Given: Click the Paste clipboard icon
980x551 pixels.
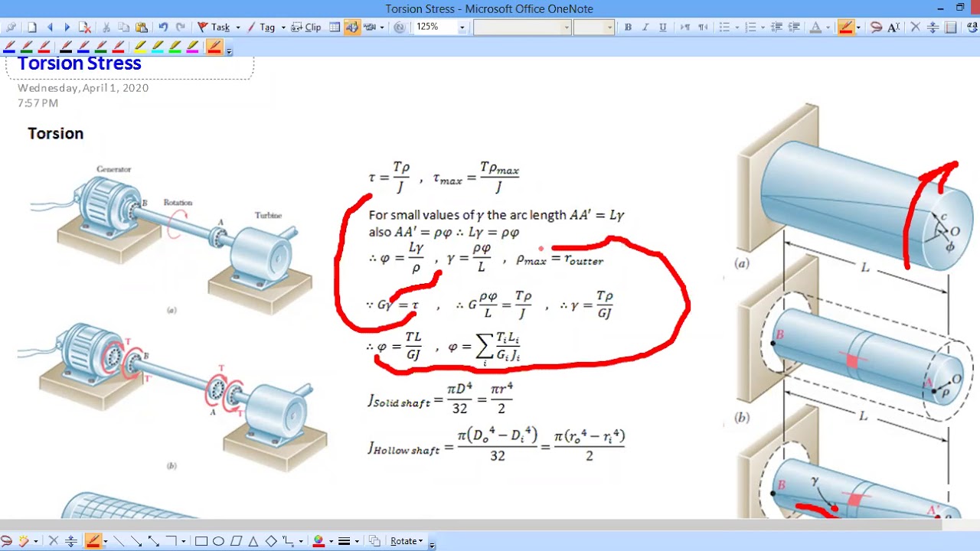Looking at the screenshot, I should coord(142,27).
